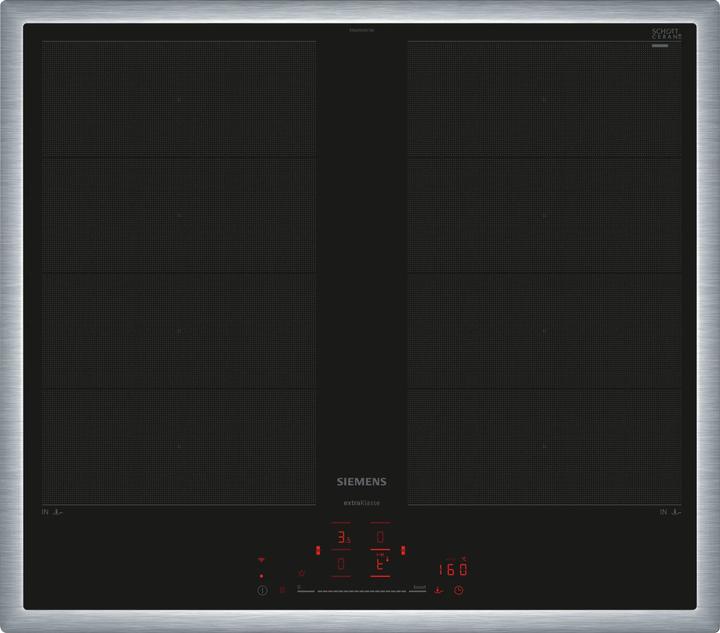This screenshot has height=633, width=720.
Task: Tap the 160 timer display
Action: point(453,569)
